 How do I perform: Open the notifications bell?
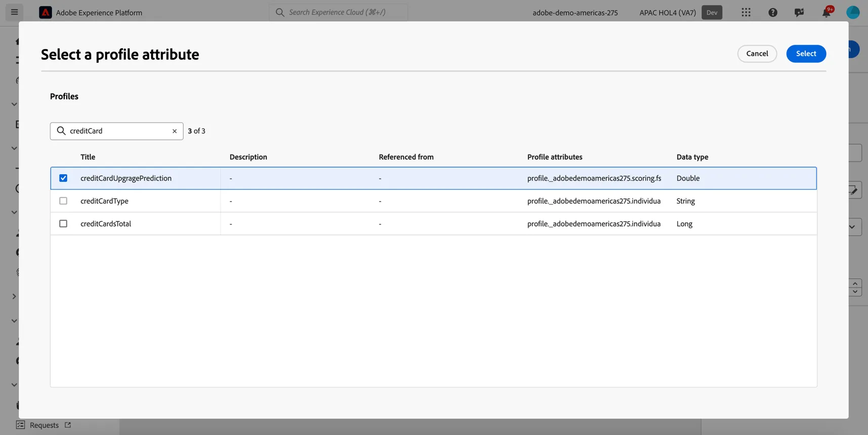click(826, 13)
